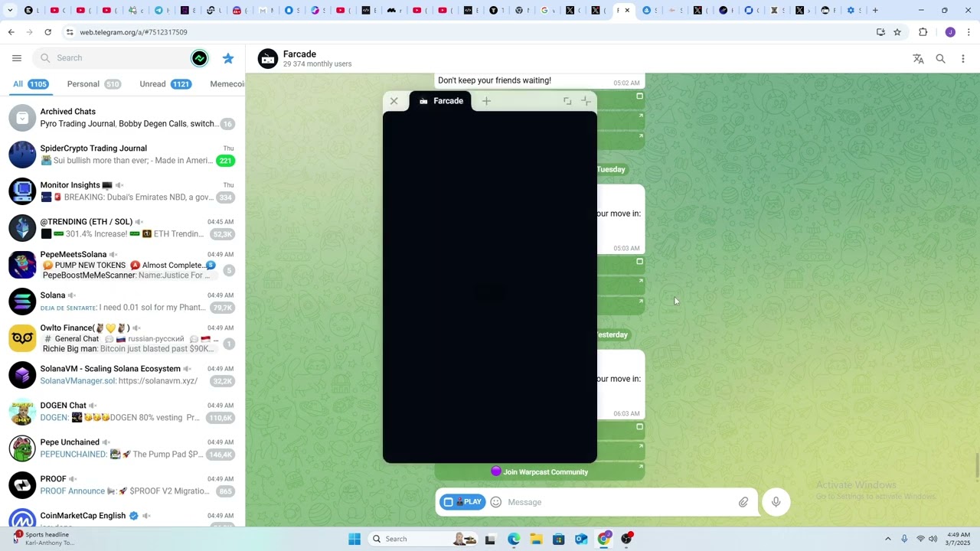The height and width of the screenshot is (551, 980).
Task: Click the Tuesday date label
Action: pyautogui.click(x=611, y=169)
